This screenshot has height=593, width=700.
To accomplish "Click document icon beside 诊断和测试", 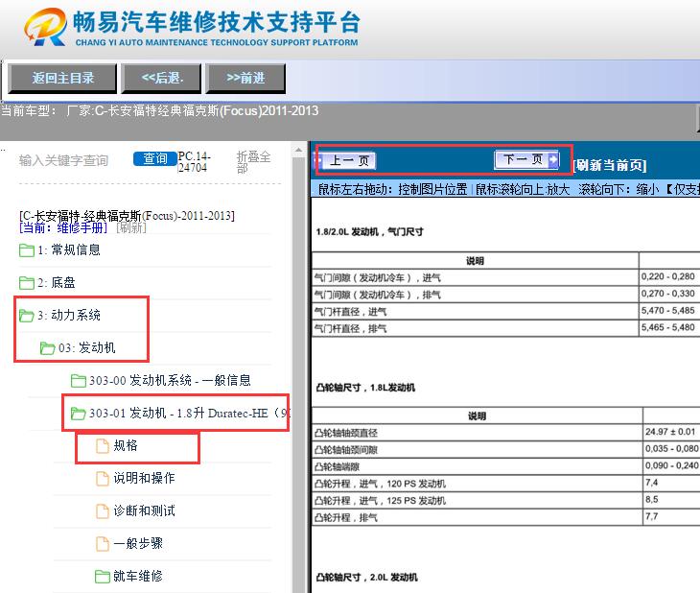I will (103, 510).
